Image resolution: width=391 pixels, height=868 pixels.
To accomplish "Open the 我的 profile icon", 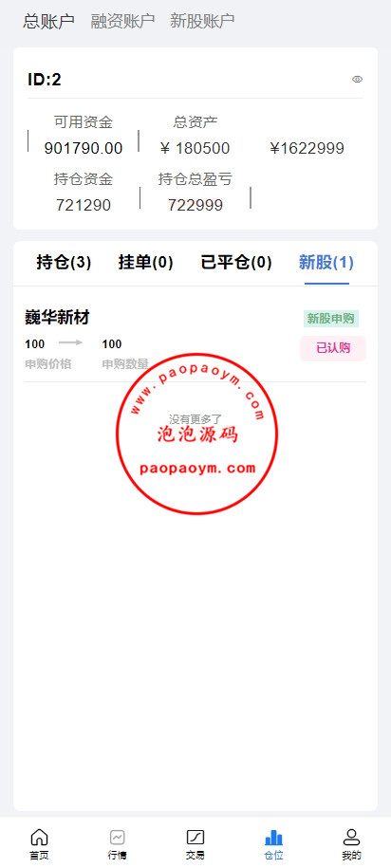I will 352,837.
